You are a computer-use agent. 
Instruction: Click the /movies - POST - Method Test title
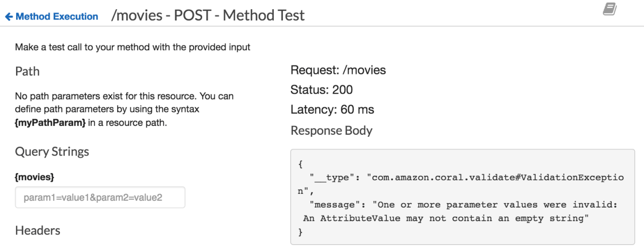[208, 16]
